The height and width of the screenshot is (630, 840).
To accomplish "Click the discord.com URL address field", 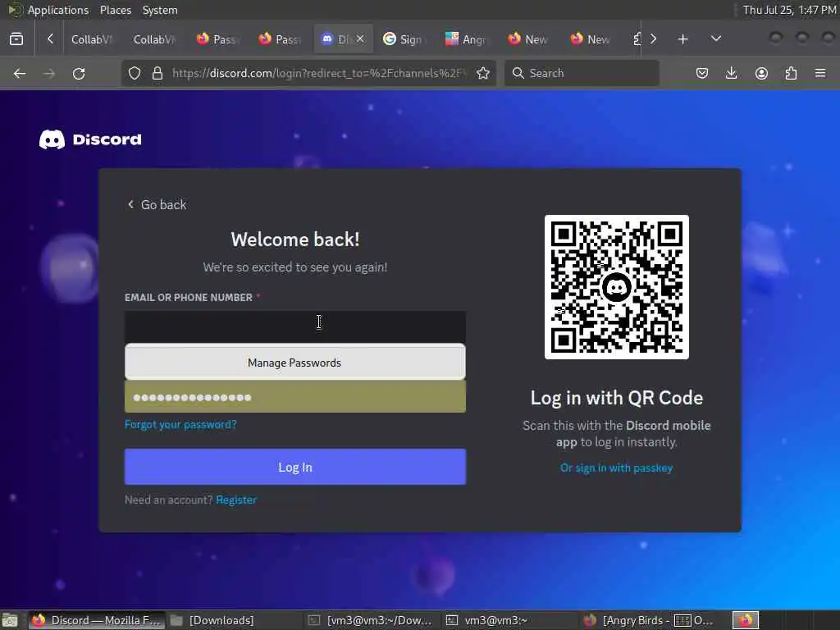I will pos(319,73).
